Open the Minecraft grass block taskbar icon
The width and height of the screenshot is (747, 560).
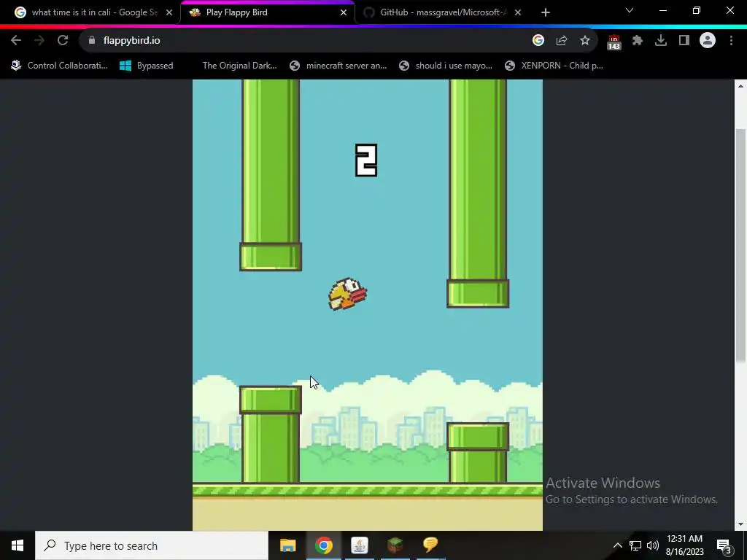(x=395, y=545)
